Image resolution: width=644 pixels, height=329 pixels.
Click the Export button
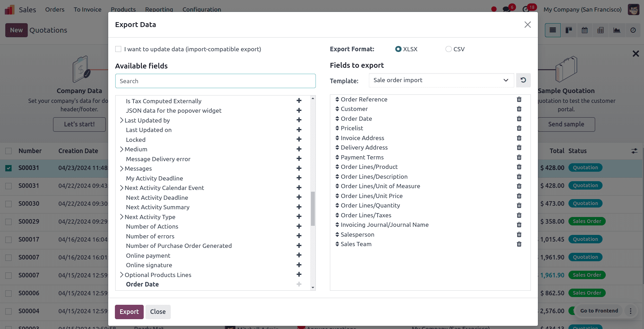pos(129,312)
